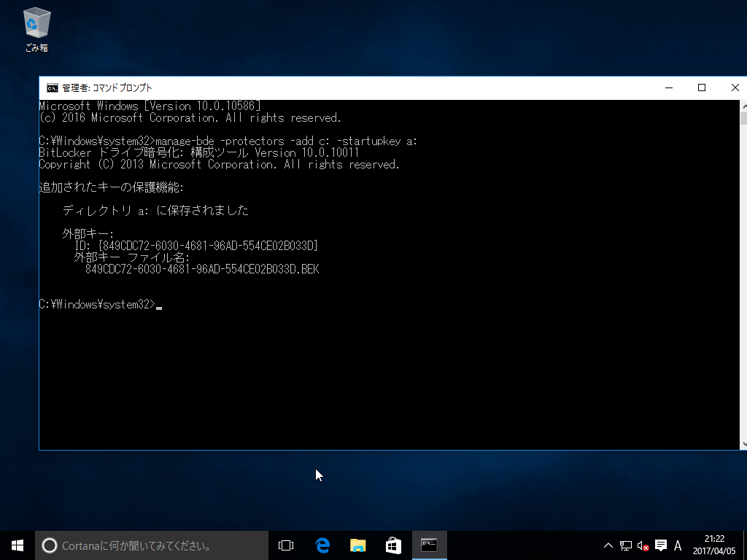This screenshot has width=747, height=560.
Task: Click the 849CDC72-...-554CE02B033D.BEK file name text
Action: 202,269
